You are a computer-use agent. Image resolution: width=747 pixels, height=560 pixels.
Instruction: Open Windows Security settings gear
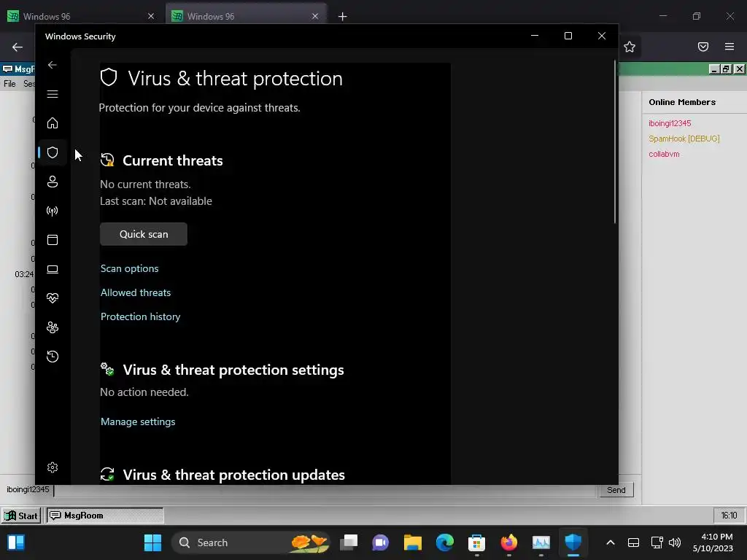(53, 467)
